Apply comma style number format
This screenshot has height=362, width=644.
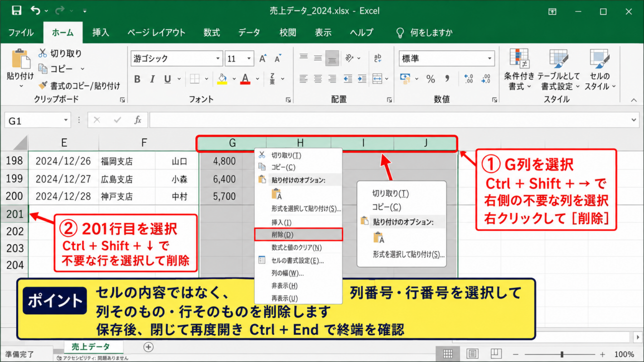click(447, 79)
